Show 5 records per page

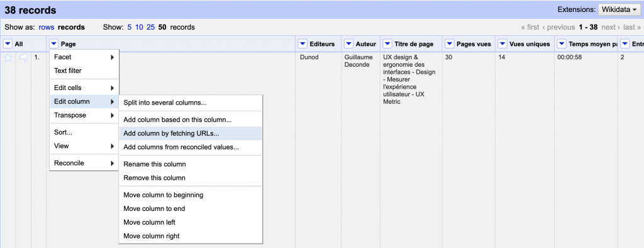130,28
